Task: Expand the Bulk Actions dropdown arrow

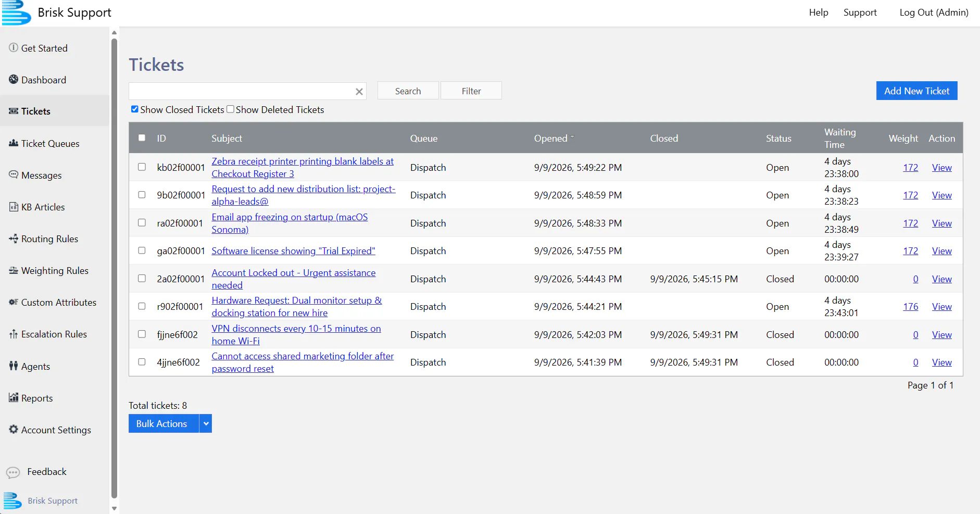Action: click(206, 424)
